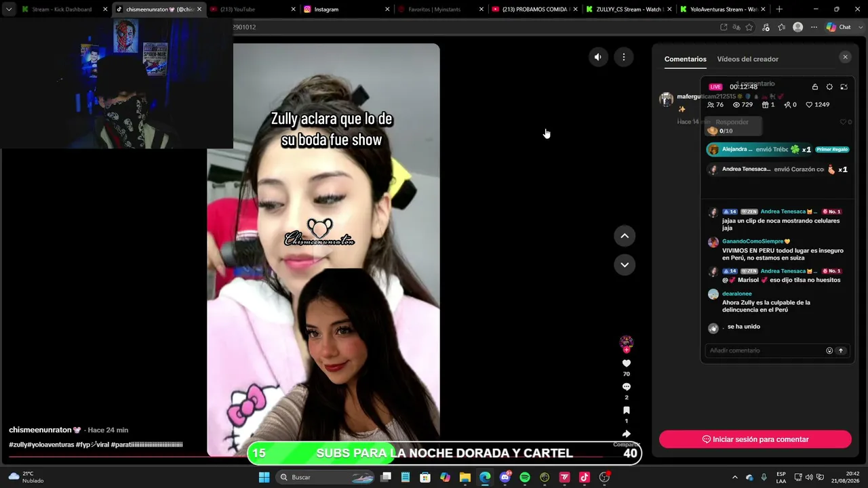Open Spotify from the taskbar
This screenshot has width=868, height=488.
tap(525, 477)
